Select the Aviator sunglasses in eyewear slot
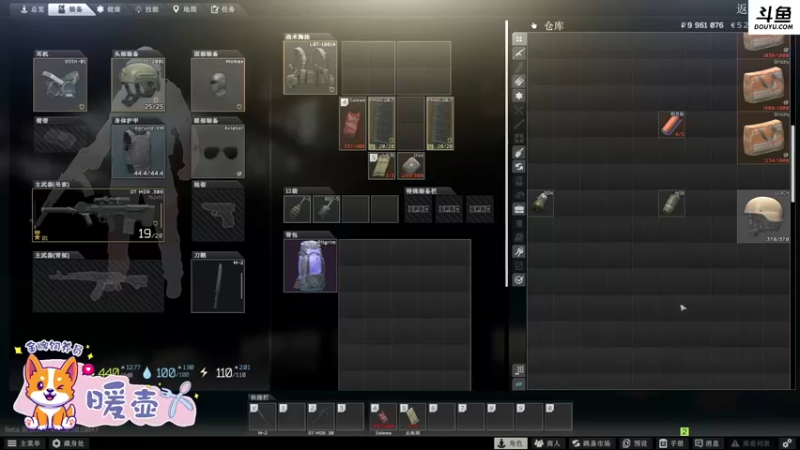 tap(218, 151)
